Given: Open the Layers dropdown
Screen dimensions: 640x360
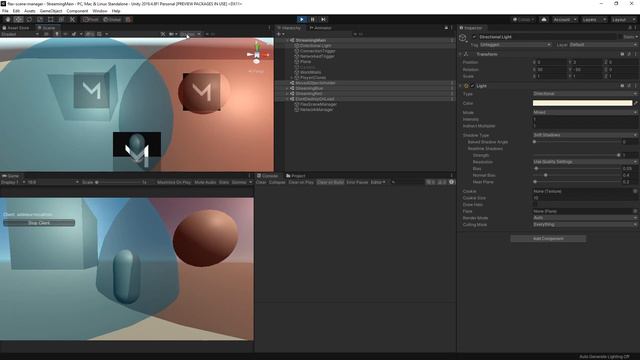Looking at the screenshot, I should pos(593,20).
